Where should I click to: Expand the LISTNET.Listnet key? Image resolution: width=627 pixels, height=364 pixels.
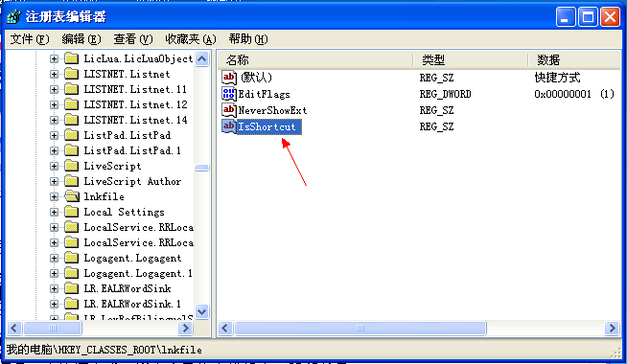click(x=54, y=74)
